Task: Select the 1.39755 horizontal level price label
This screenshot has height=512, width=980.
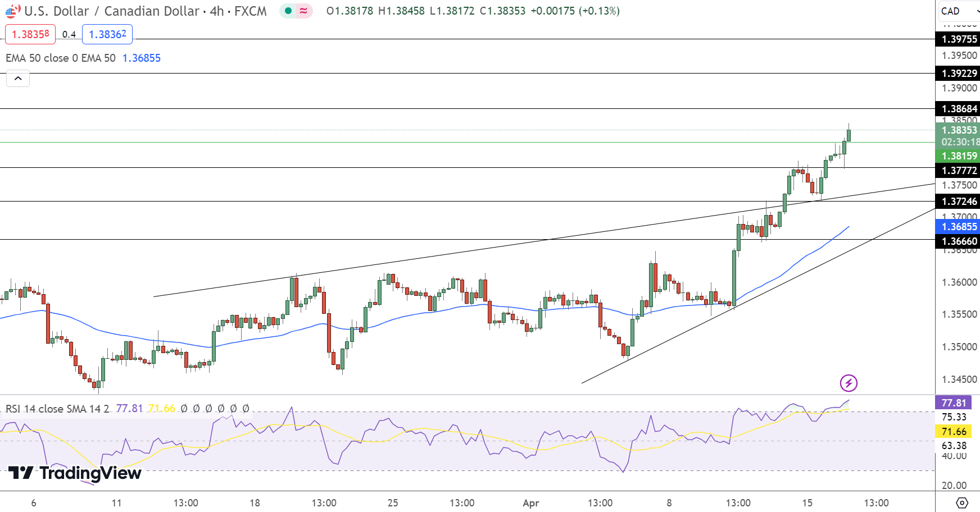Action: click(959, 39)
